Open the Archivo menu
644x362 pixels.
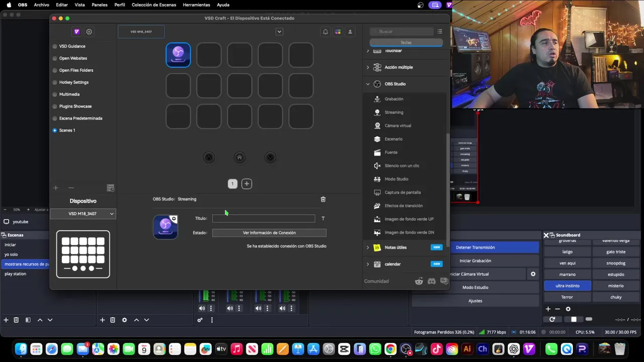42,5
